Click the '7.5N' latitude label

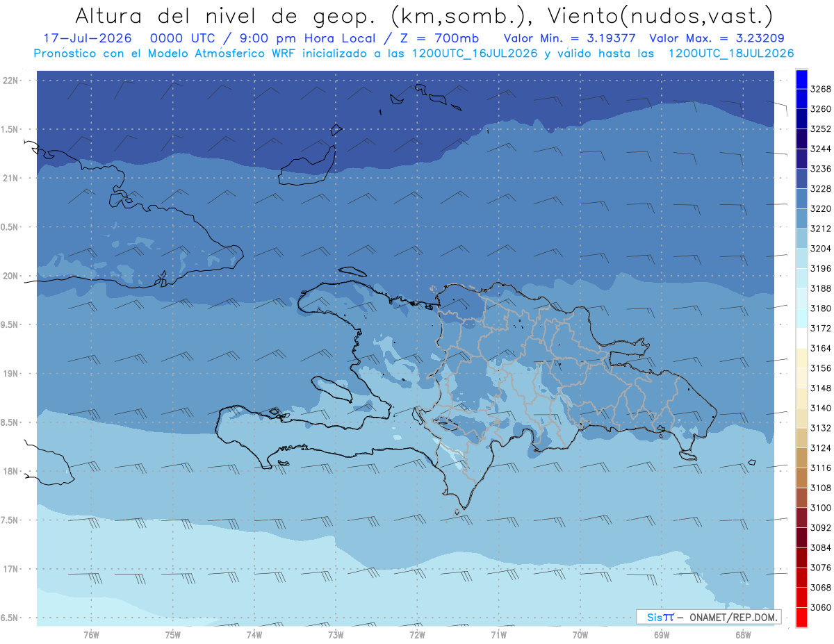point(10,520)
